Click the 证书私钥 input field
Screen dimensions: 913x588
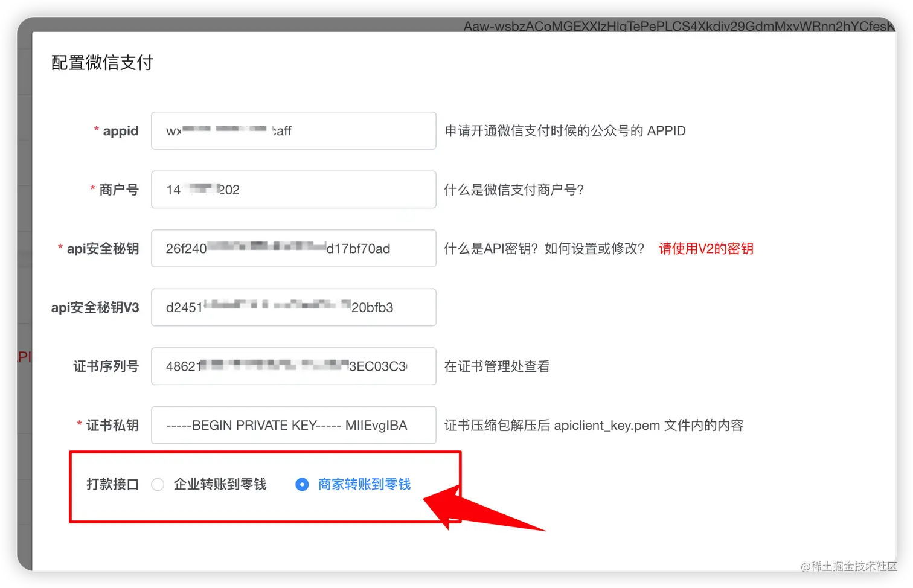coord(293,425)
